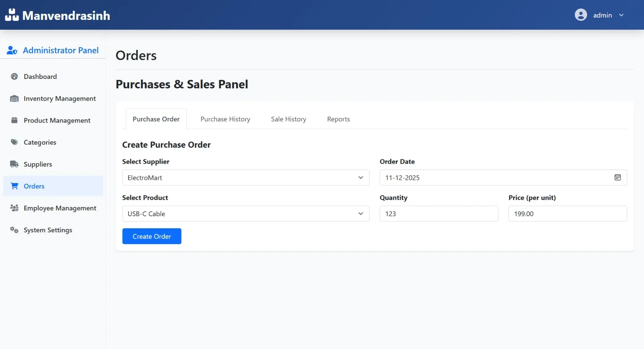The height and width of the screenshot is (349, 644).
Task: Select the Inventory Management icon
Action: [14, 98]
